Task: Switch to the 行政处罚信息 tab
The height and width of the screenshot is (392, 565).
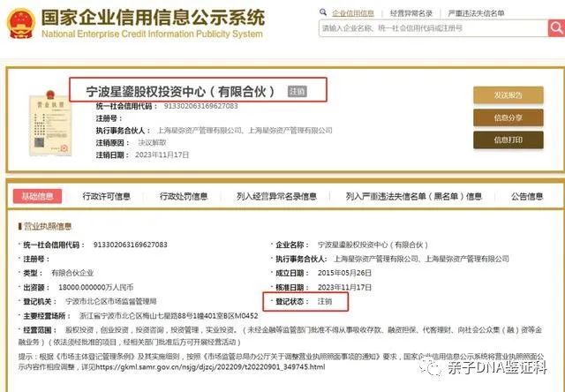Action: point(184,196)
